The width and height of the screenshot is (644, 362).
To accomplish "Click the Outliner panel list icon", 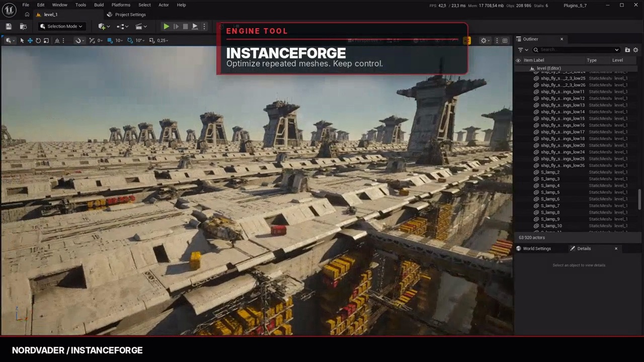I will point(518,39).
